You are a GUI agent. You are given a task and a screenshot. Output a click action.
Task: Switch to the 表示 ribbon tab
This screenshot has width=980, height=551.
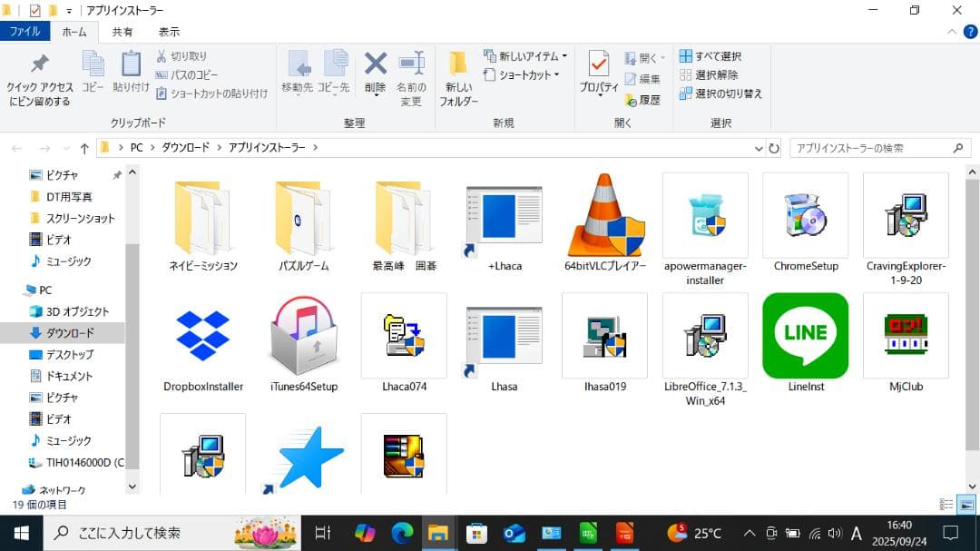tap(169, 32)
